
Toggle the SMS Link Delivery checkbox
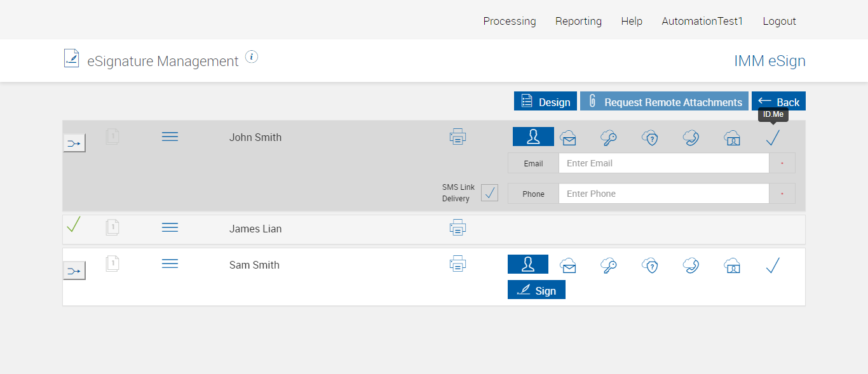tap(489, 193)
